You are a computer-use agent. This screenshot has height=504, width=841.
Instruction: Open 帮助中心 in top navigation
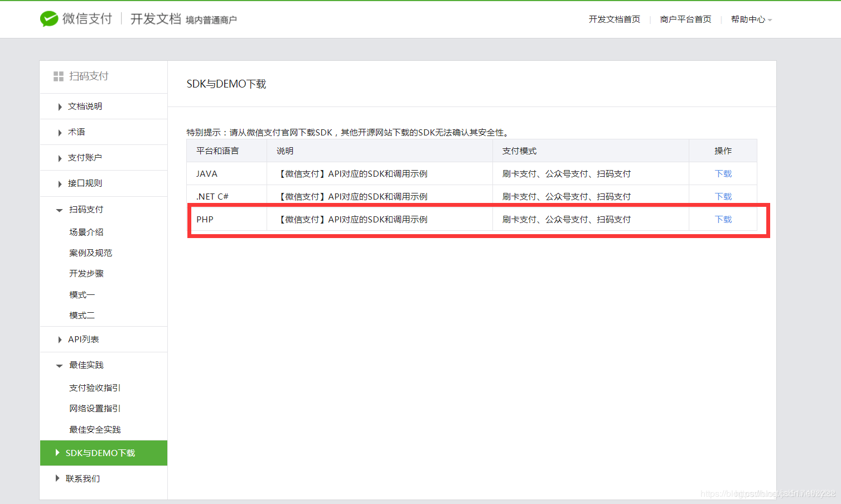tap(748, 19)
